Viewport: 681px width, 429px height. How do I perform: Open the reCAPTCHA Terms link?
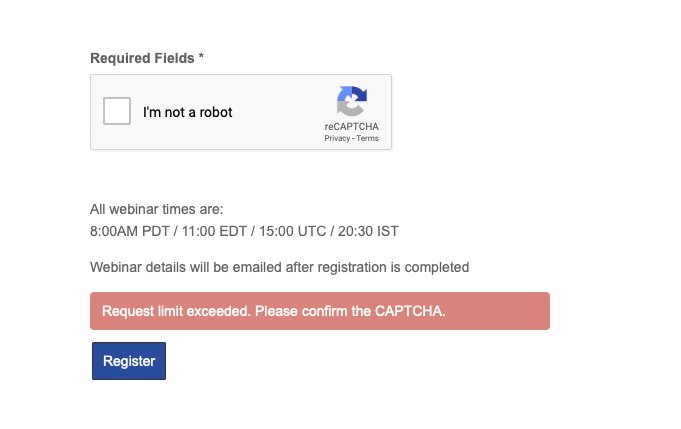tap(368, 138)
